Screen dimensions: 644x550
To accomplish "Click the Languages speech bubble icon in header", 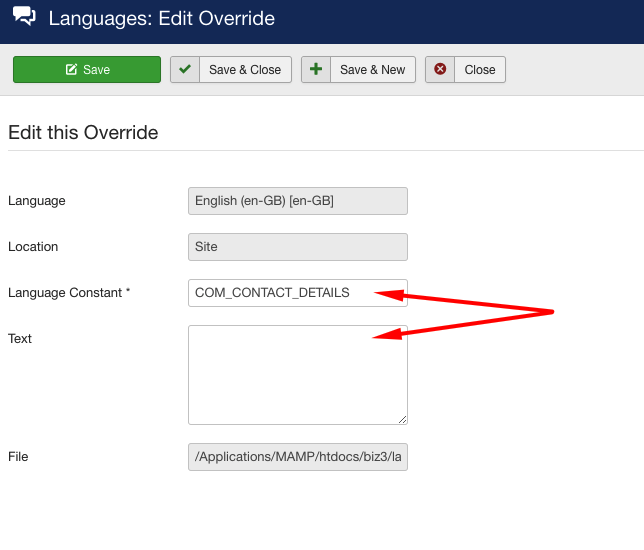I will point(24,18).
